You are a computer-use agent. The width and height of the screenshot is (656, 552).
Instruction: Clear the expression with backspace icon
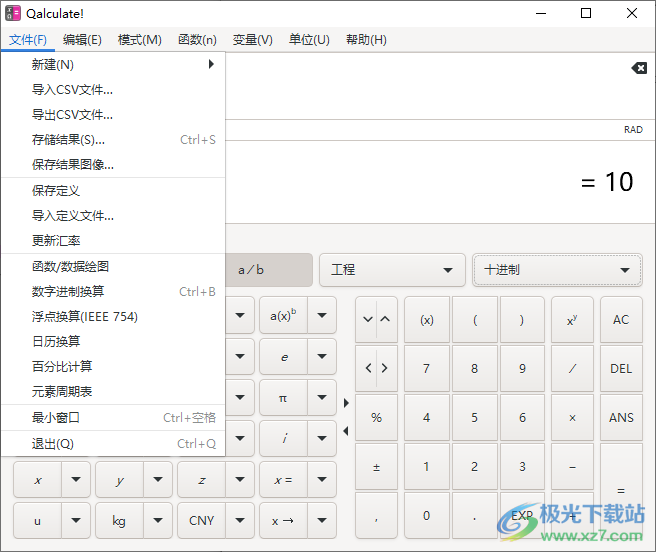(639, 68)
